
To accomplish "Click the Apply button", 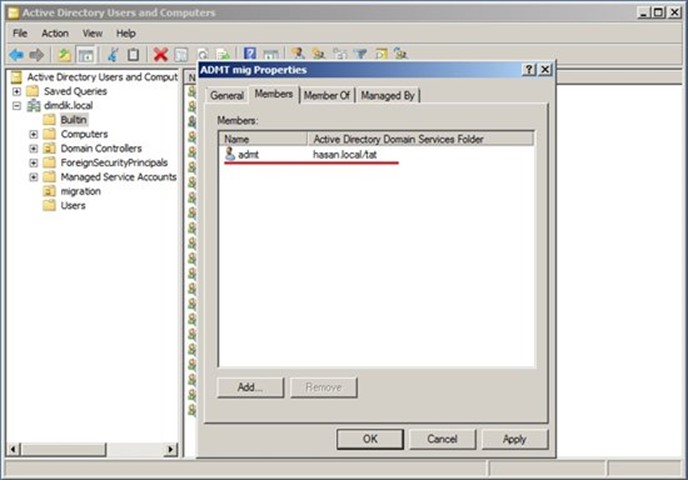I will 515,439.
